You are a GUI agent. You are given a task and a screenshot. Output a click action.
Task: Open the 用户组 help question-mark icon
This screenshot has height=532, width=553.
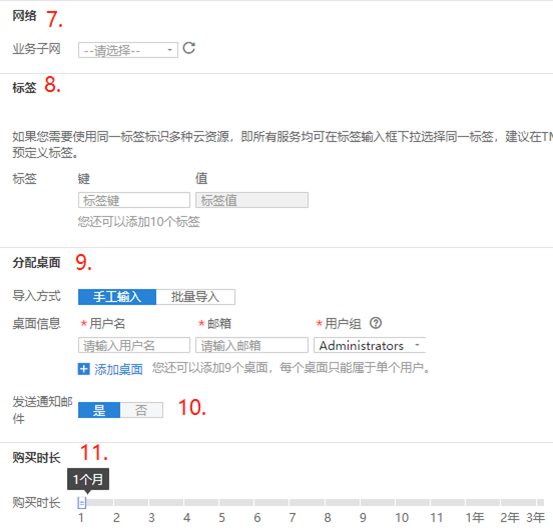pyautogui.click(x=376, y=323)
